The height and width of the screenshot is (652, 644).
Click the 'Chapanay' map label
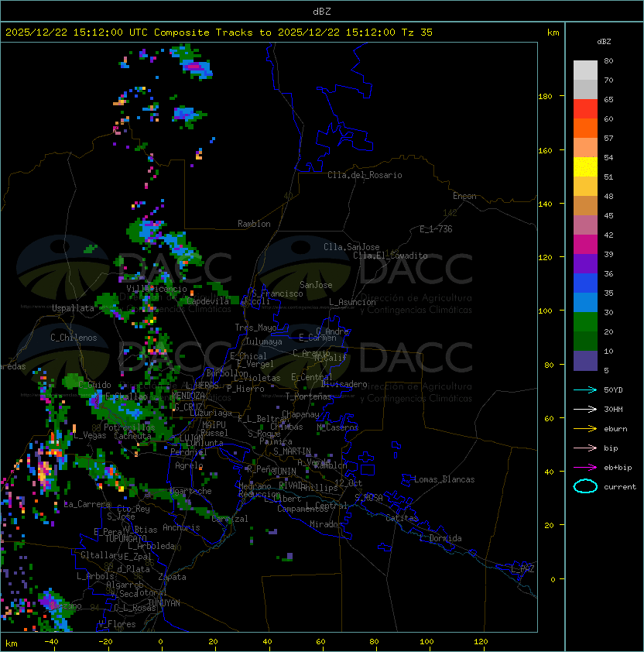click(x=300, y=414)
